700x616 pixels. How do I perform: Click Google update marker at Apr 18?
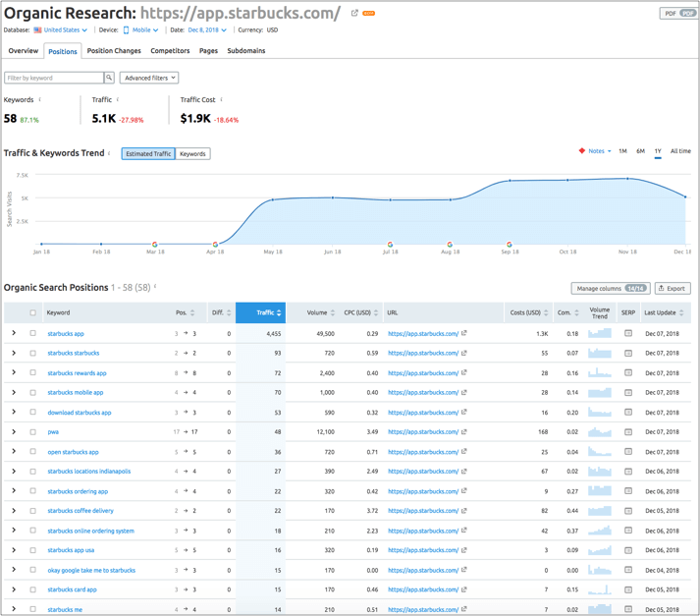[x=215, y=245]
